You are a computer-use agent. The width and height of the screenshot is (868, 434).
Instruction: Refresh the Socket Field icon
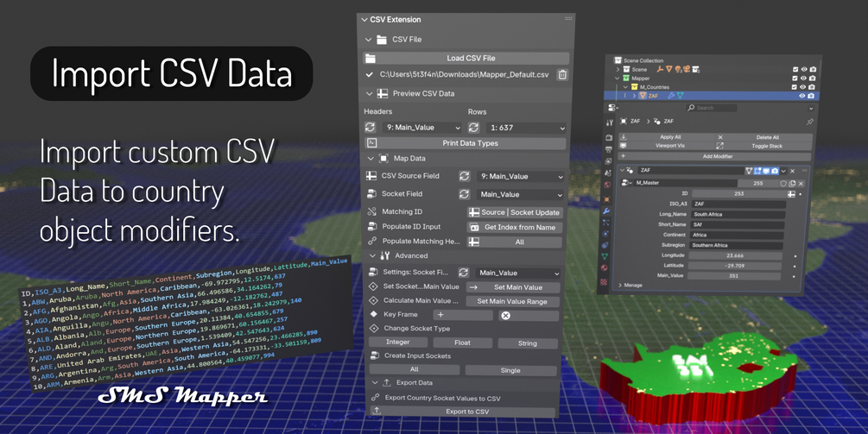(464, 194)
